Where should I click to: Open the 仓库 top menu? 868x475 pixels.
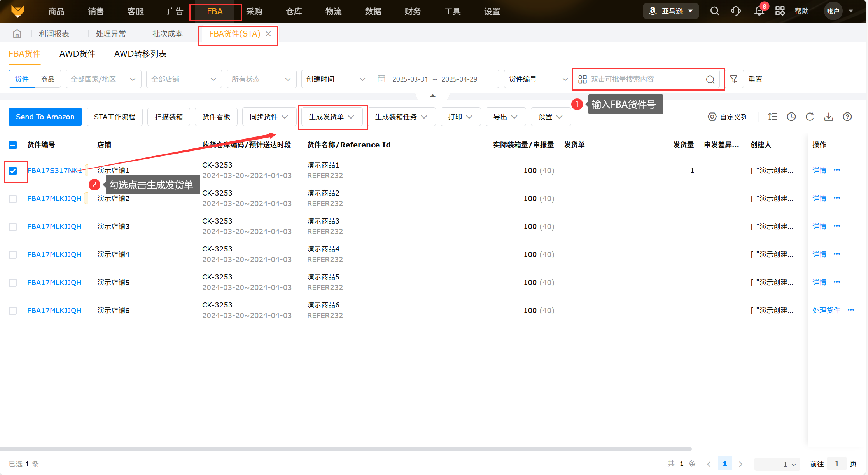pos(294,11)
